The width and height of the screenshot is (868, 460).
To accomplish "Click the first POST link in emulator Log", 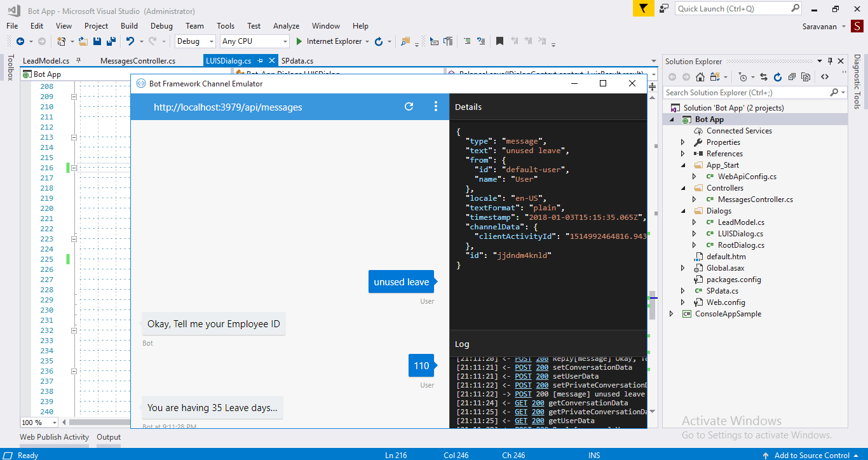I will [523, 358].
